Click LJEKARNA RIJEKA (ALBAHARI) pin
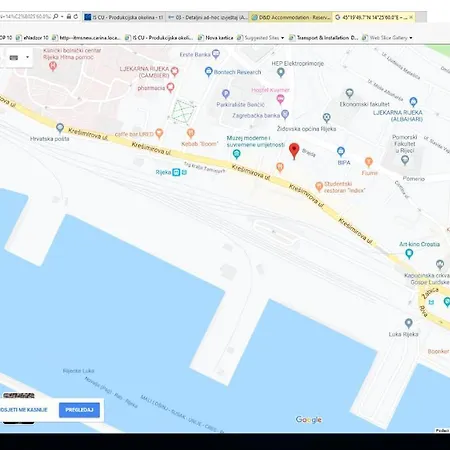Viewport: 450px width, 450px height. [x=413, y=101]
